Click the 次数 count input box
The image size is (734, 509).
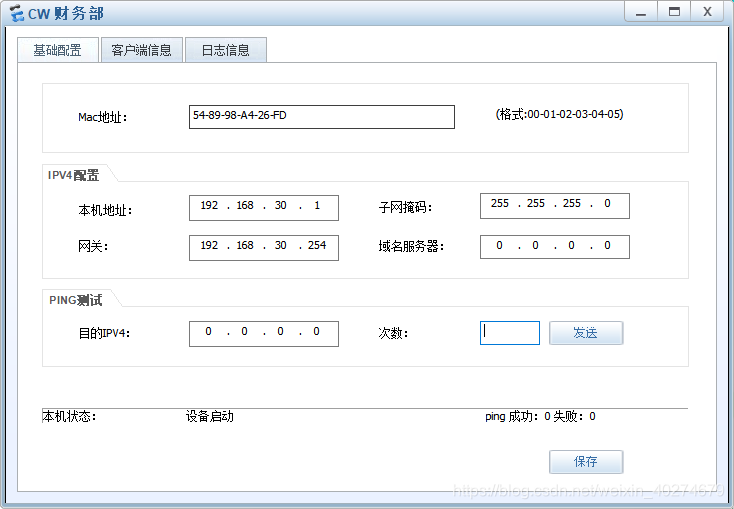(510, 333)
